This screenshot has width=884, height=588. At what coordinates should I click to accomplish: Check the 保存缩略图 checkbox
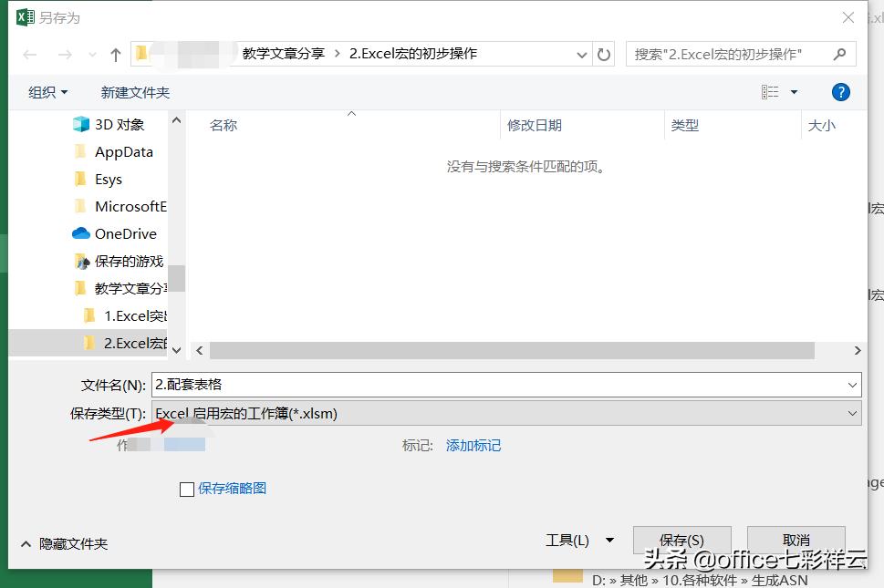(187, 489)
